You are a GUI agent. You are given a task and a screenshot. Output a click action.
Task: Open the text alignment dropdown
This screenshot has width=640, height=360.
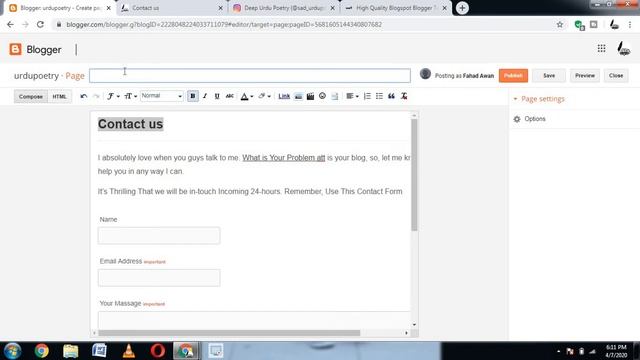tap(352, 96)
